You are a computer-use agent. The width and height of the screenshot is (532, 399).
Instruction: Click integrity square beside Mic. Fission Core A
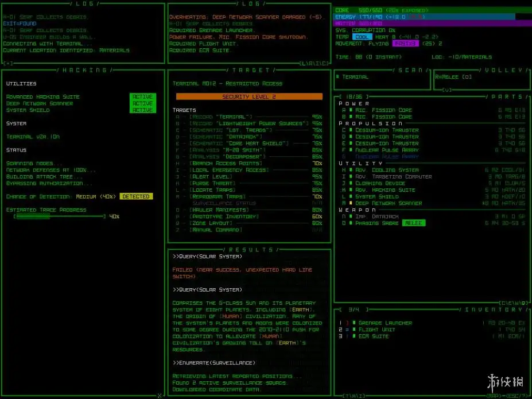coord(351,110)
